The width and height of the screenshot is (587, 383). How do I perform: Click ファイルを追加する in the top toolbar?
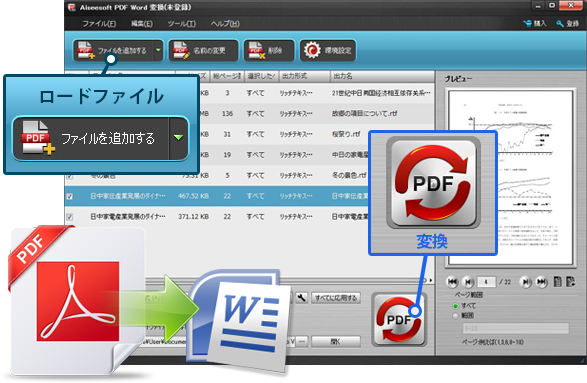pos(113,50)
